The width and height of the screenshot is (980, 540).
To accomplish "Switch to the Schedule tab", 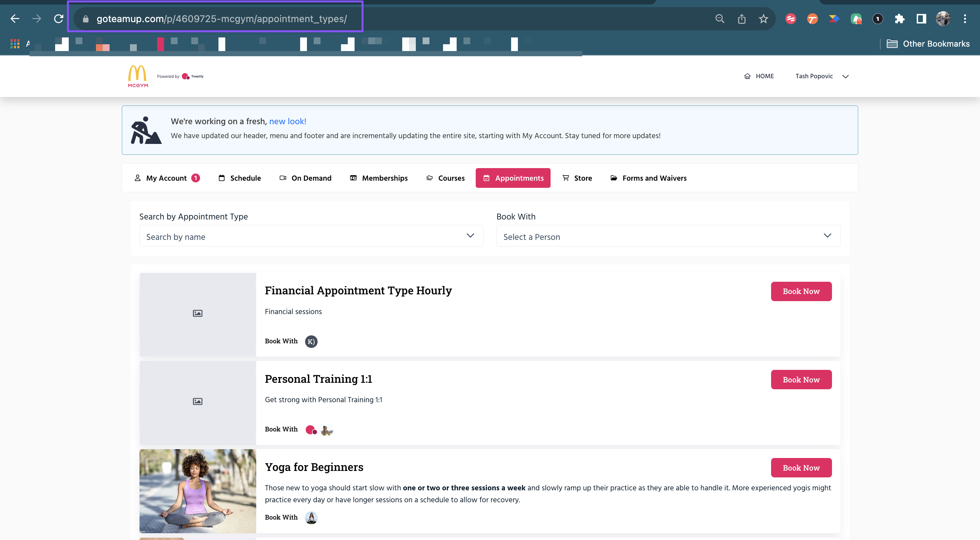I will [x=240, y=178].
